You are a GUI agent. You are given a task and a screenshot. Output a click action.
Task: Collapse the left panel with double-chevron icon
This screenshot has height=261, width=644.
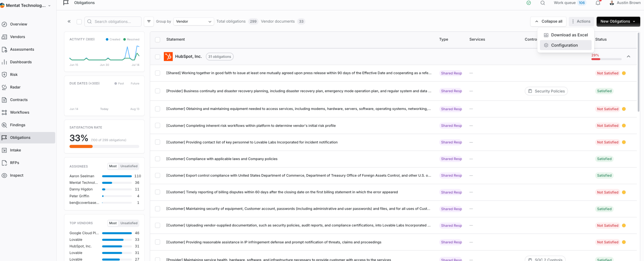[x=69, y=21]
